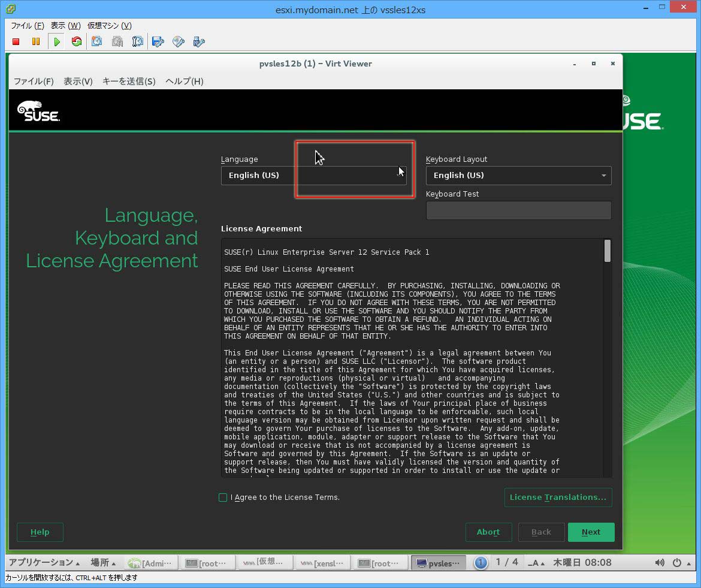Viewport: 701px width, 588px height.
Task: Click the Next button
Action: coord(591,532)
